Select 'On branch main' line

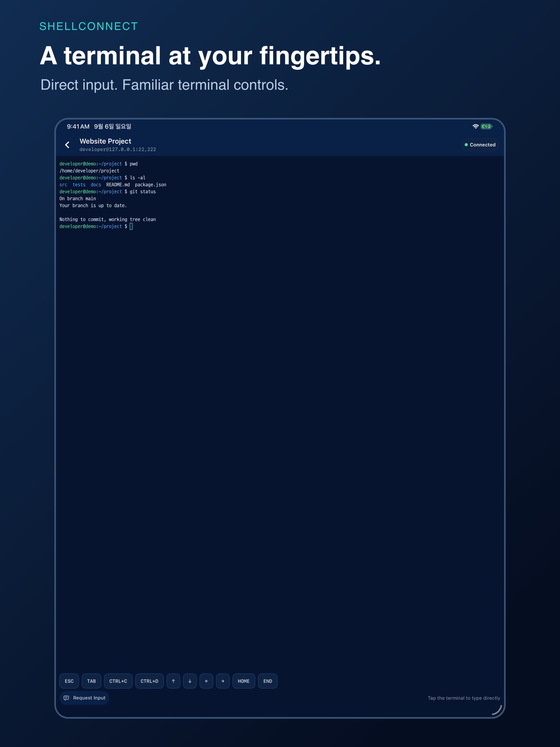click(x=78, y=198)
